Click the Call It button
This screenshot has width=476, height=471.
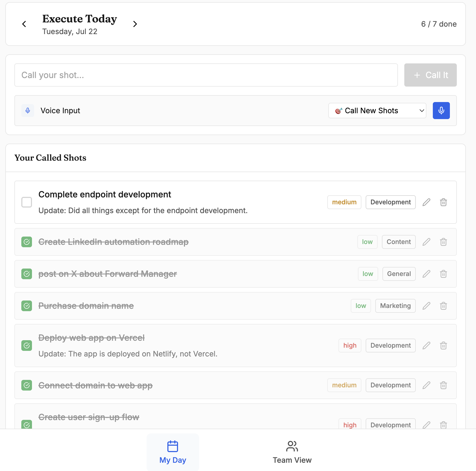click(x=430, y=75)
